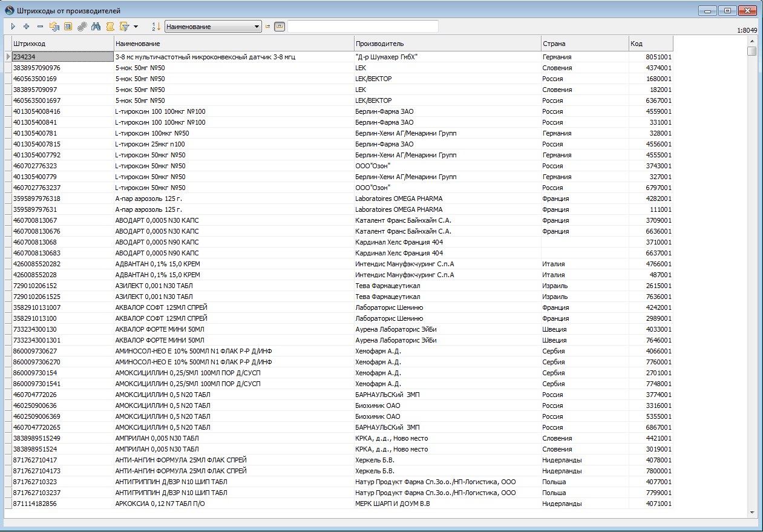
Task: Select barcode cell 234234
Action: point(63,57)
